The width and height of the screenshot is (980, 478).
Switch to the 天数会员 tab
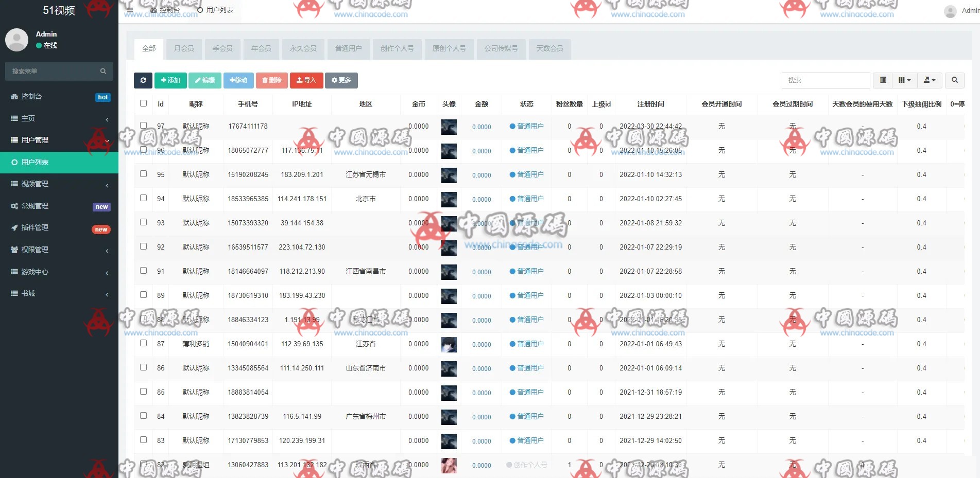[x=549, y=49]
